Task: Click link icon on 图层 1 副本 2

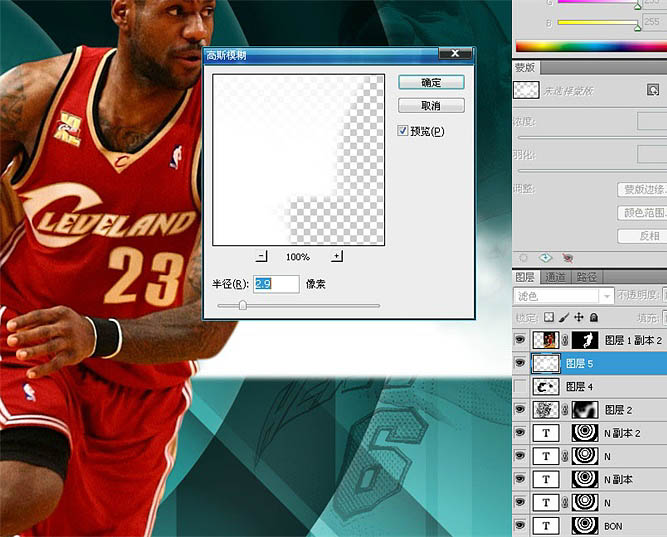Action: 565,340
